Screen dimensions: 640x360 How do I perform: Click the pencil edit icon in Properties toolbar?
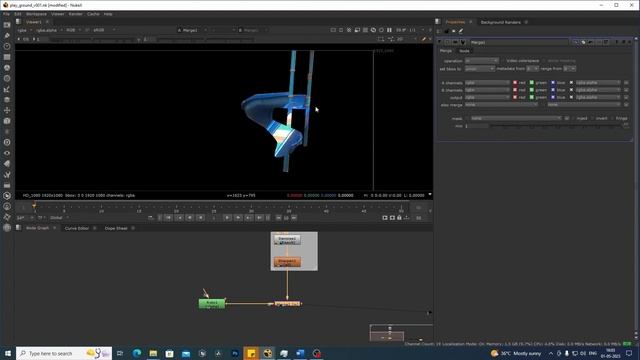point(461,31)
